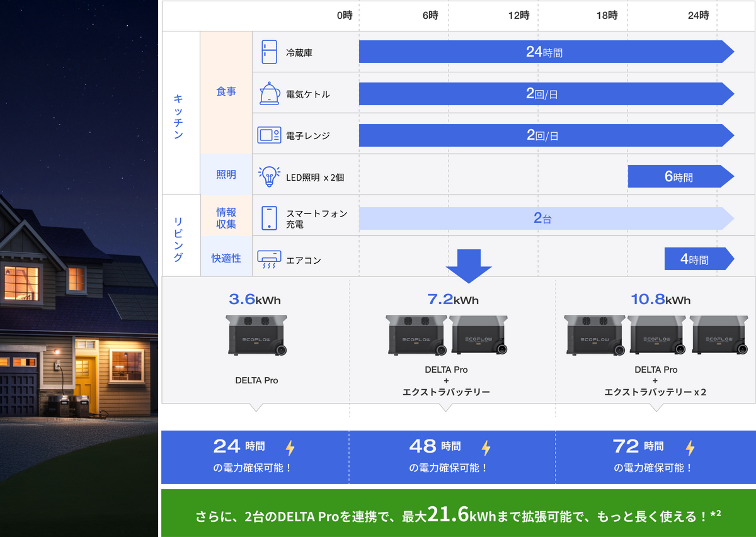Viewport: 756px width, 537px height.
Task: Click the green 21.6kWh expansion banner
Action: click(458, 514)
